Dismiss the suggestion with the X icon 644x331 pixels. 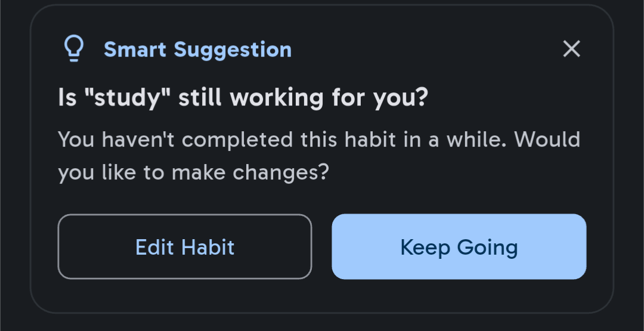point(571,49)
